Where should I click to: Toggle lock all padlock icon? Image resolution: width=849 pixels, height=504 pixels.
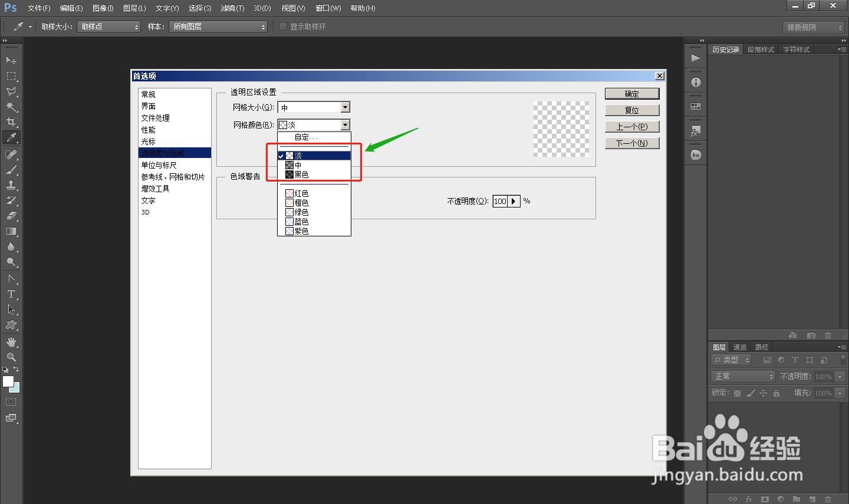[x=776, y=393]
